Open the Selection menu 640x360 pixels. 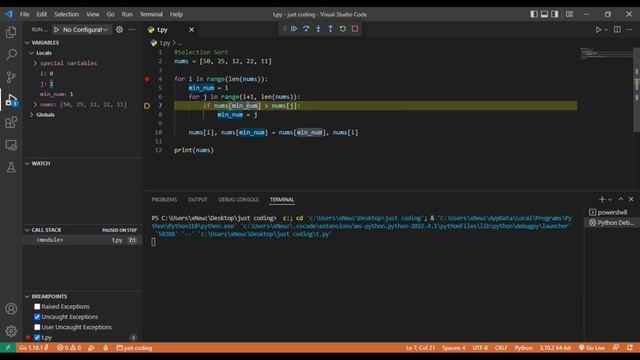point(67,14)
